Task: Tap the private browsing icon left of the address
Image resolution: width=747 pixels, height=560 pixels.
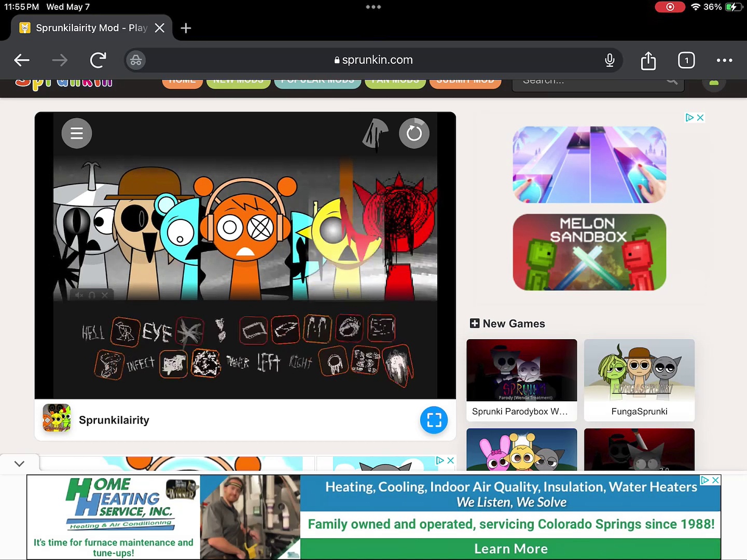Action: [x=136, y=60]
